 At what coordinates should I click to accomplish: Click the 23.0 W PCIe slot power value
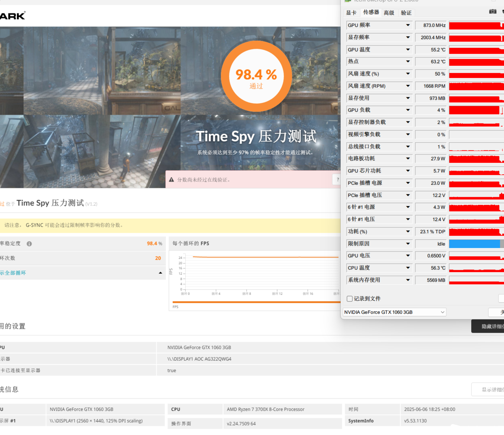pyautogui.click(x=431, y=183)
